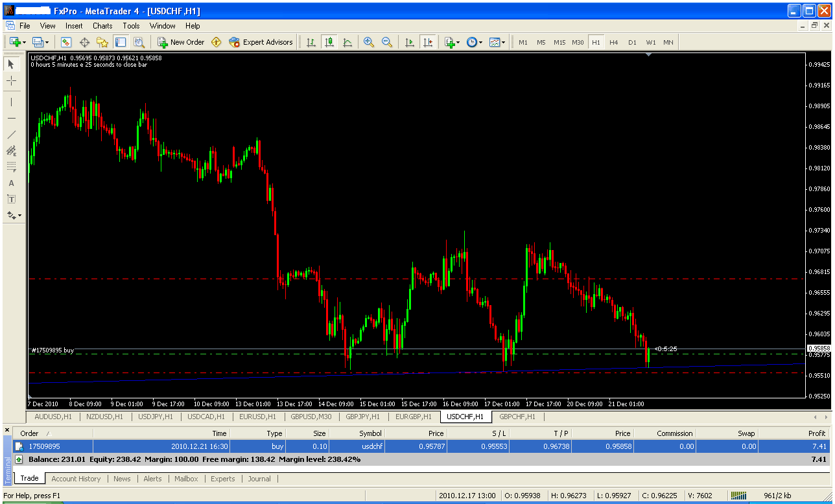Pick the Trendline drawing tool
The width and height of the screenshot is (835, 504).
[x=11, y=135]
